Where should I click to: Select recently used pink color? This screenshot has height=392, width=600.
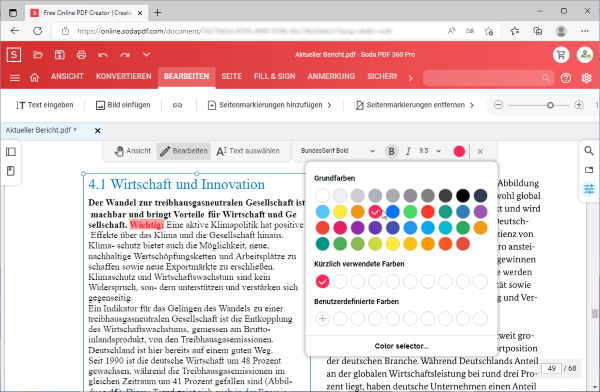coord(323,281)
